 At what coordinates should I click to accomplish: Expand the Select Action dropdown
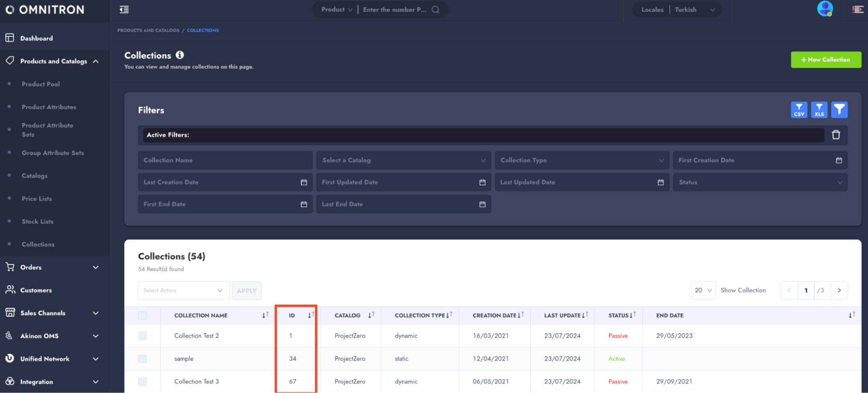pyautogui.click(x=183, y=291)
